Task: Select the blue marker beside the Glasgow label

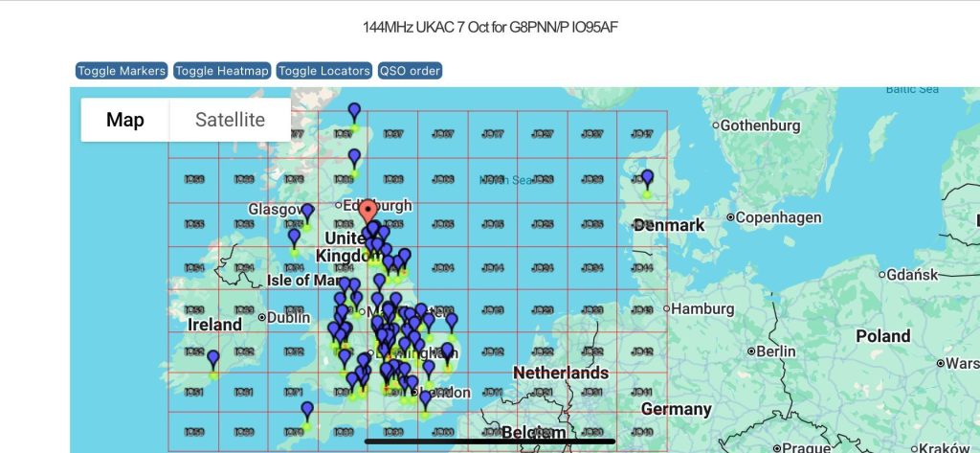Action: 307,212
